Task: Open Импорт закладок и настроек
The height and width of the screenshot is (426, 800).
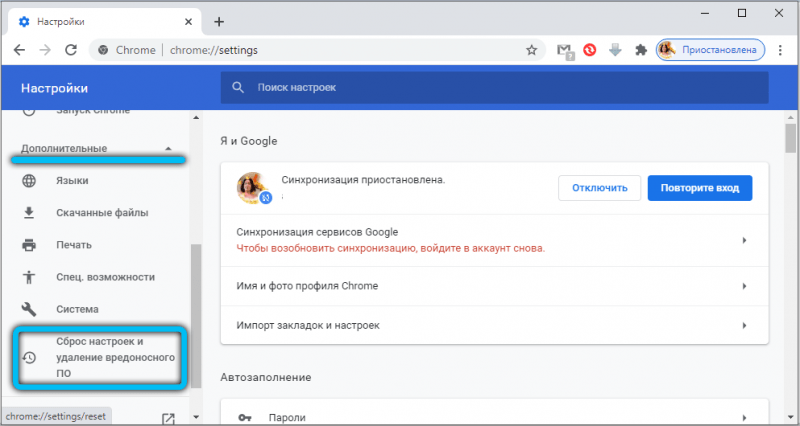Action: tap(494, 325)
